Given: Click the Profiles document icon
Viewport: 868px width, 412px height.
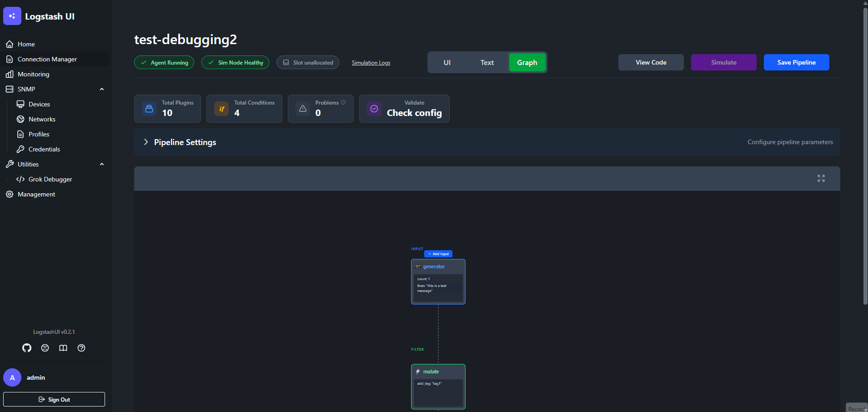Looking at the screenshot, I should click(x=20, y=134).
